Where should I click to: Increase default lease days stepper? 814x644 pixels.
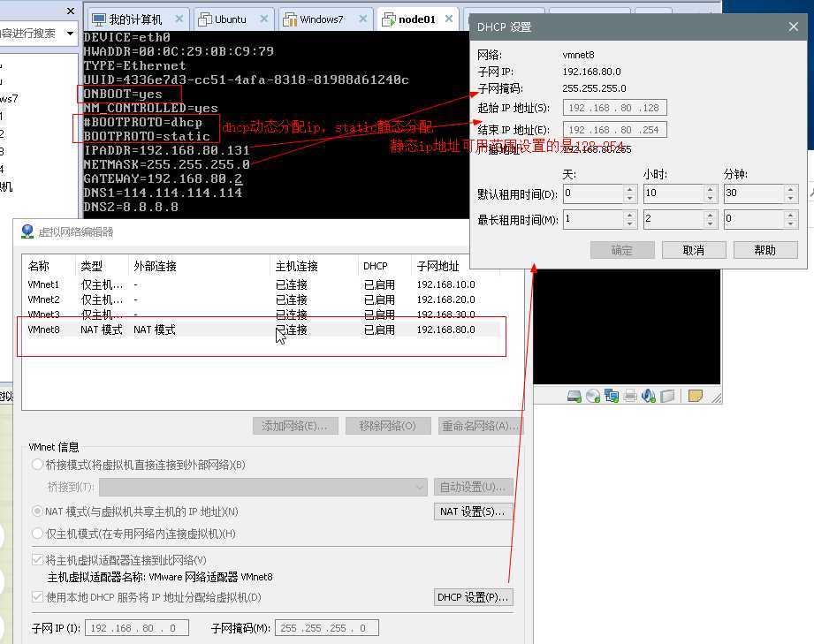[629, 189]
